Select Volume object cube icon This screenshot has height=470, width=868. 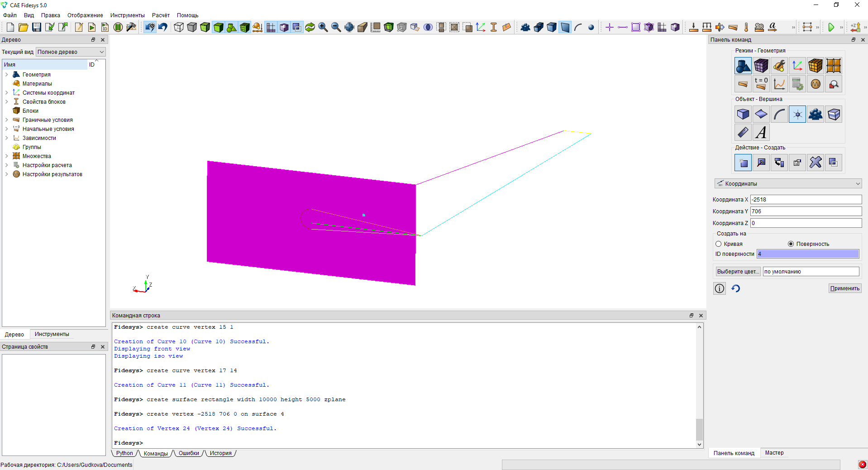743,114
